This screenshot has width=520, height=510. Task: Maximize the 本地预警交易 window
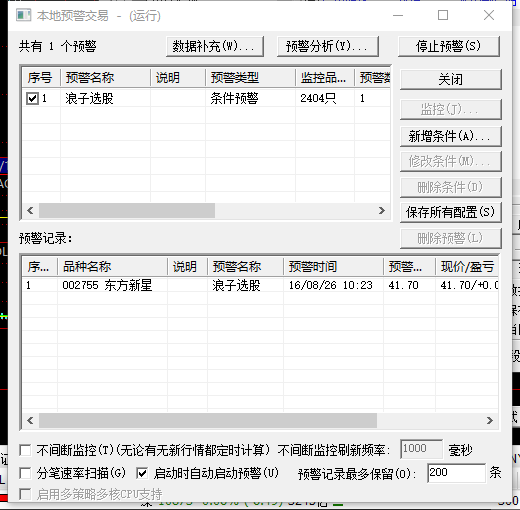pos(443,15)
